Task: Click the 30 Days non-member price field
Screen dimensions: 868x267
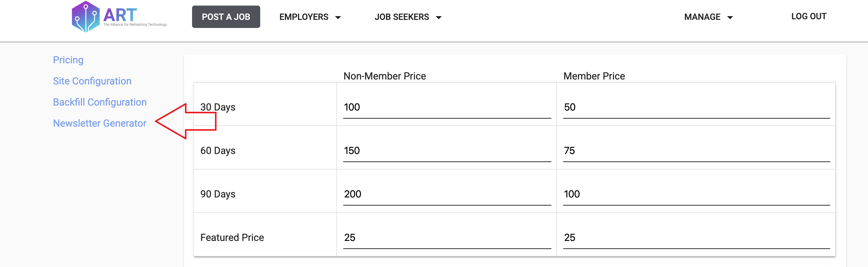Action: point(447,107)
